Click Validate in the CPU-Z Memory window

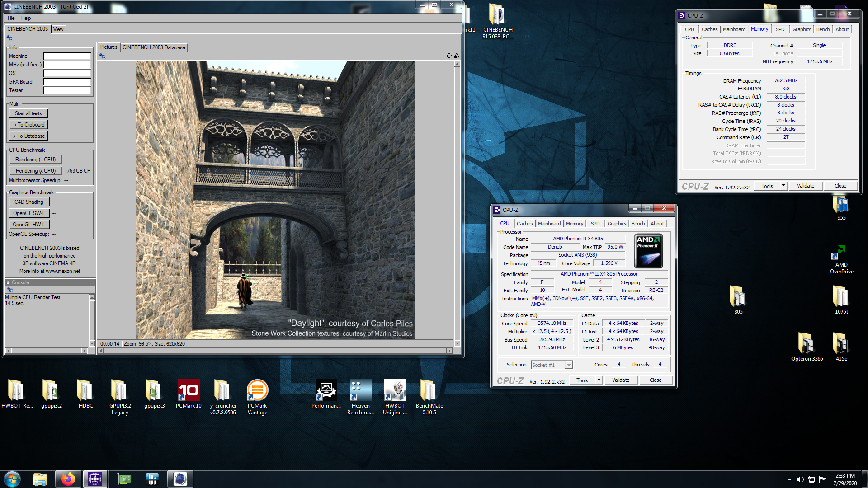[x=806, y=186]
